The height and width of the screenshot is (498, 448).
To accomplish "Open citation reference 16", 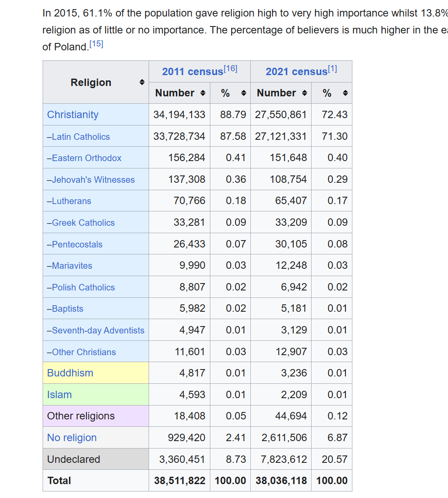I will click(230, 69).
